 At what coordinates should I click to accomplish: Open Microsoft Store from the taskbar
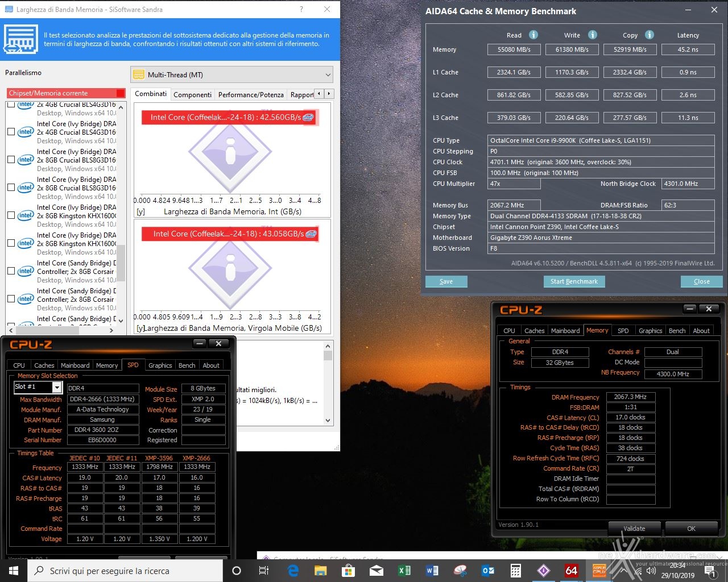[349, 571]
